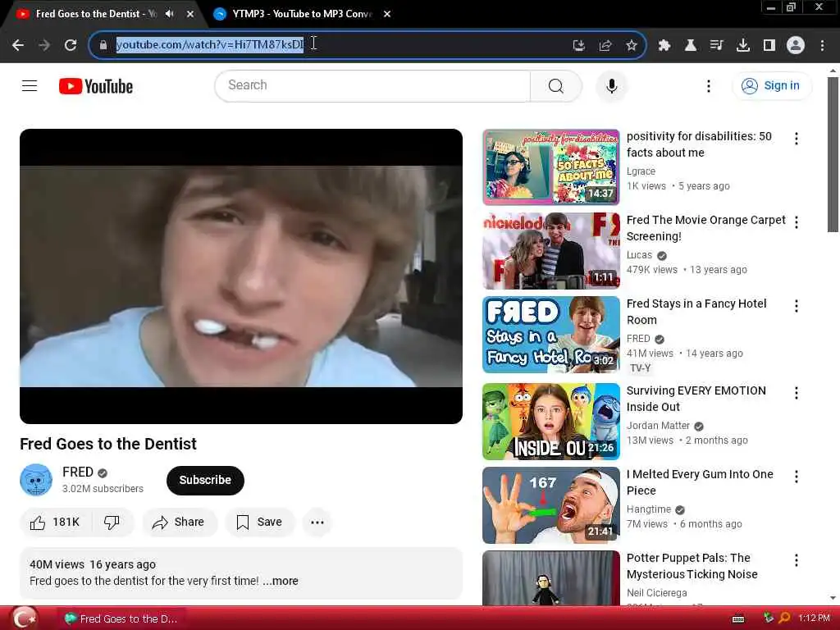Open the Extensions puzzle icon
The width and height of the screenshot is (840, 630).
click(664, 46)
